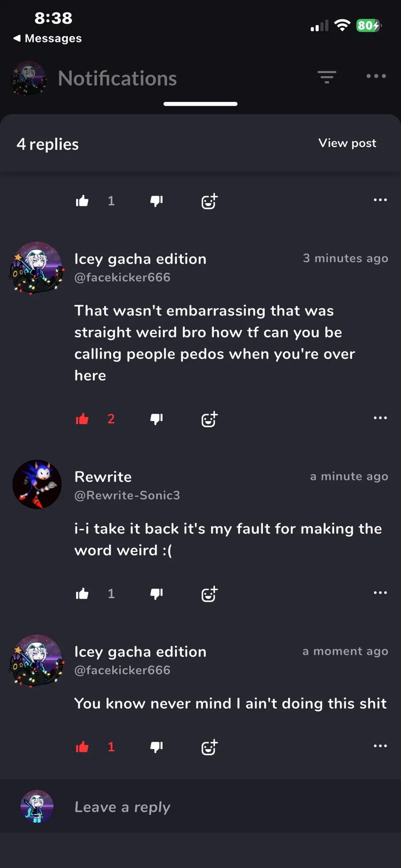
Task: Tap View post link
Action: pyautogui.click(x=347, y=143)
